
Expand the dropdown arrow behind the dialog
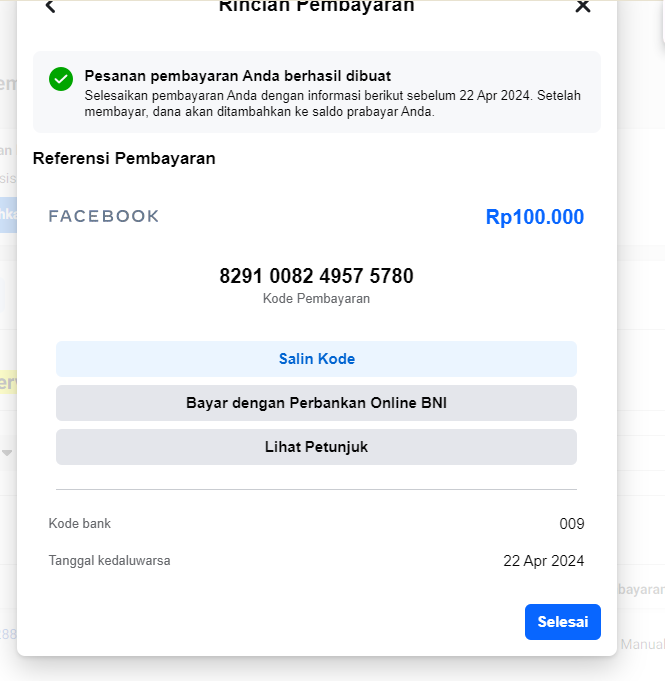(7, 453)
